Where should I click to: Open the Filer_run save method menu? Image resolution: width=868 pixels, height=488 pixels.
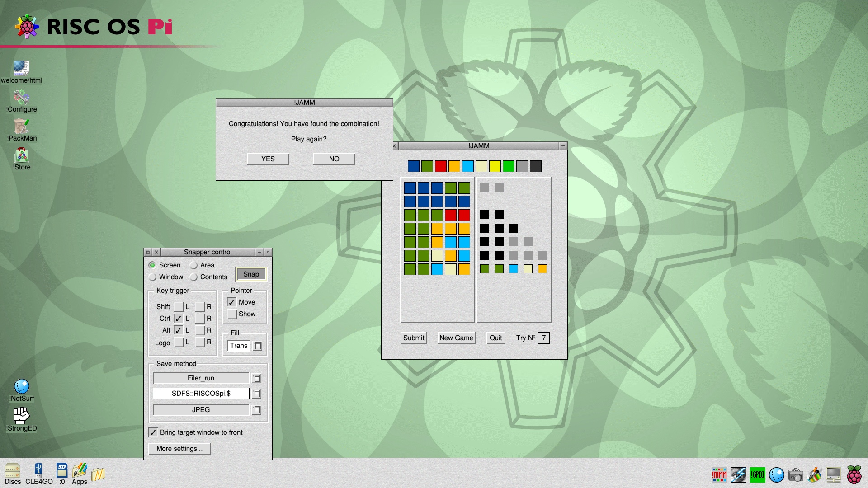coord(257,378)
